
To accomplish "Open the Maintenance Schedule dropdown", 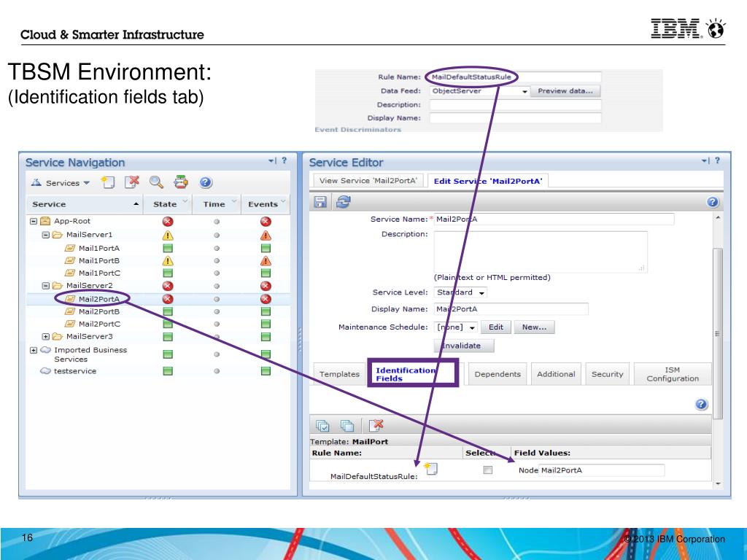I will (x=456, y=327).
